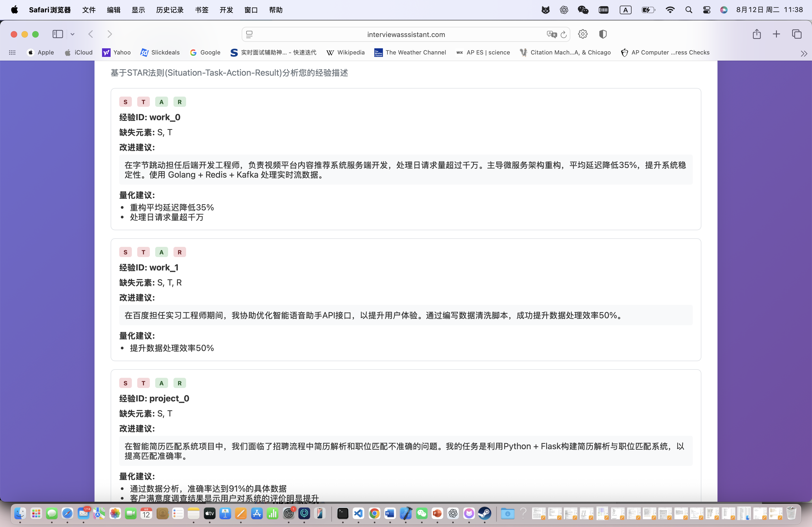
Task: Open the Slickdeals bookmark
Action: pos(160,53)
